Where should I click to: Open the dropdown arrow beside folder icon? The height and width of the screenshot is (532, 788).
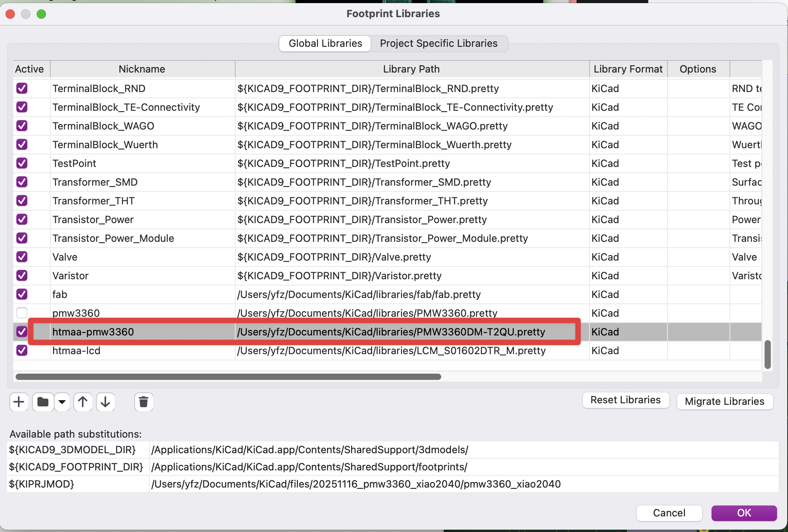pos(62,402)
